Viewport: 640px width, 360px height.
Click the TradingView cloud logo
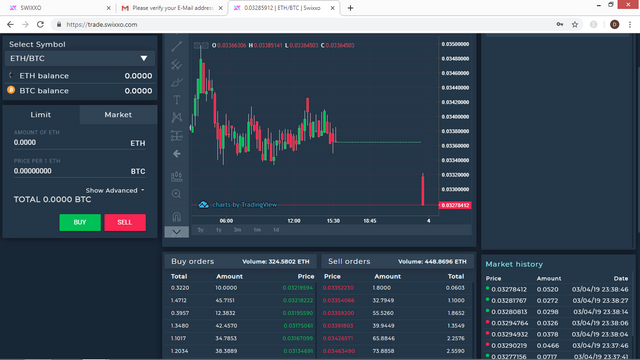click(x=203, y=204)
